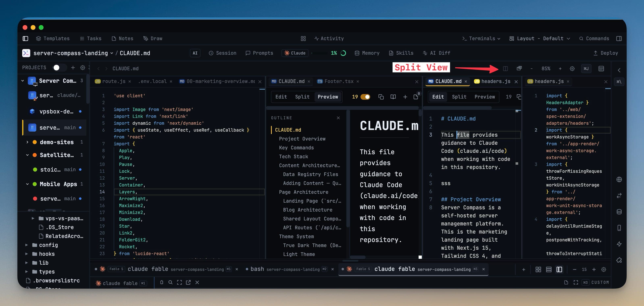This screenshot has height=306, width=644.
Task: Open the Activity view
Action: click(x=329, y=39)
